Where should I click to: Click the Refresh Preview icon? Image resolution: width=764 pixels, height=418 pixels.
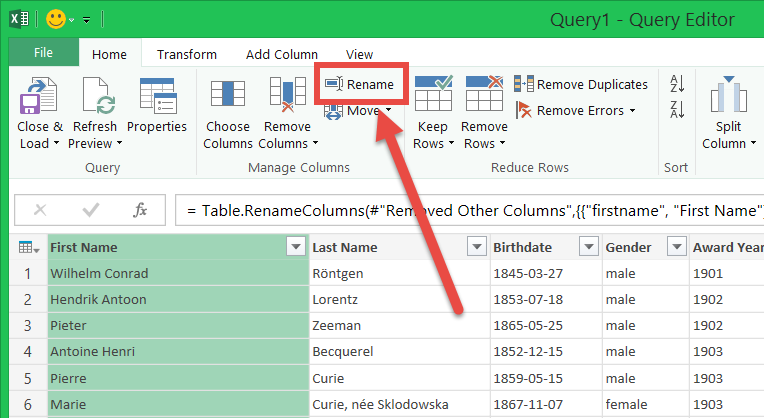96,98
